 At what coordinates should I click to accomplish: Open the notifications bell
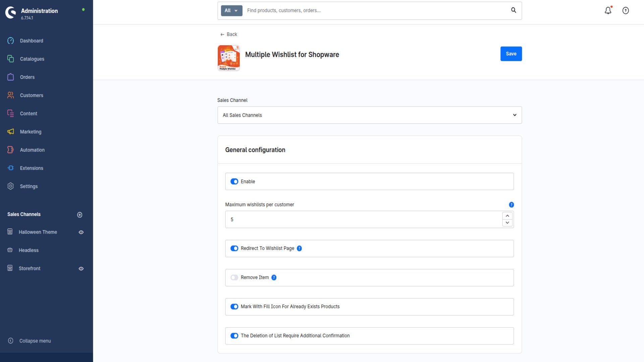tap(608, 10)
